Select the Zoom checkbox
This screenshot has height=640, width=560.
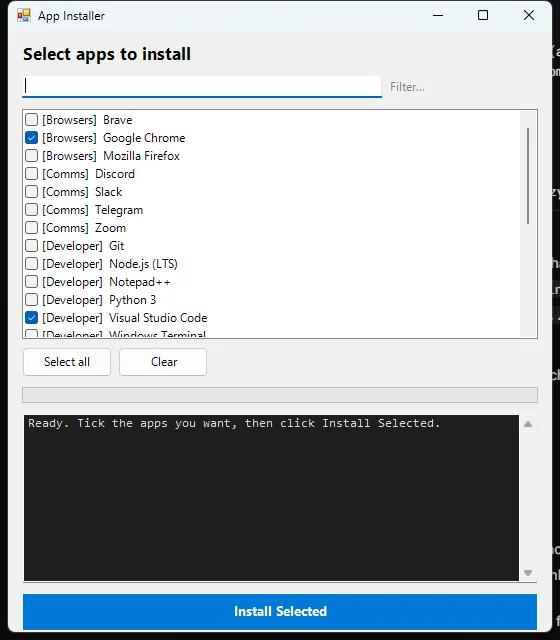coord(31,227)
